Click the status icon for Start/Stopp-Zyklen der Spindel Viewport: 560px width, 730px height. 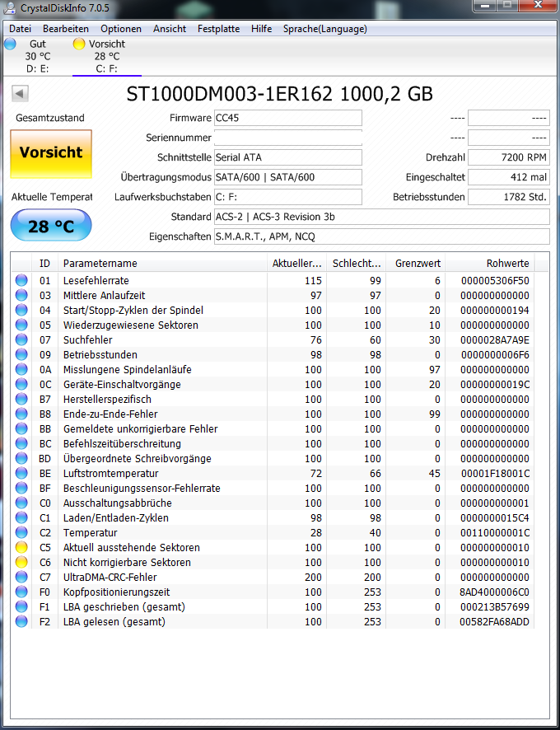tap(21, 310)
